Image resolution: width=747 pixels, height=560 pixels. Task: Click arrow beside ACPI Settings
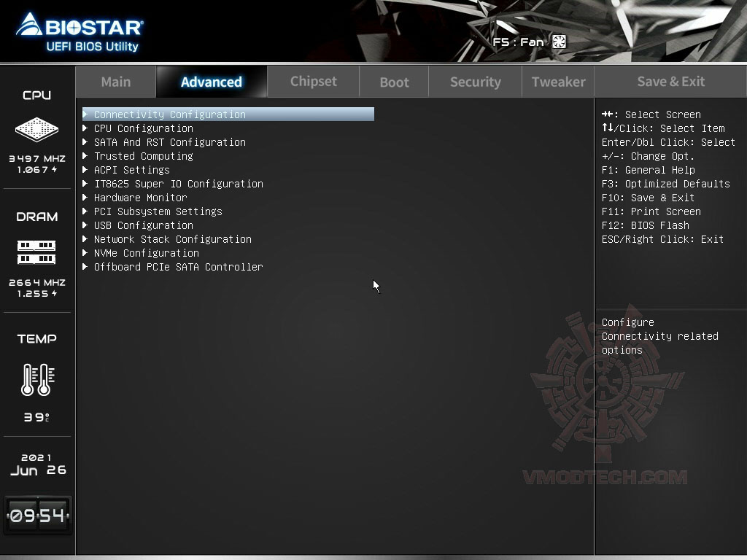(85, 169)
